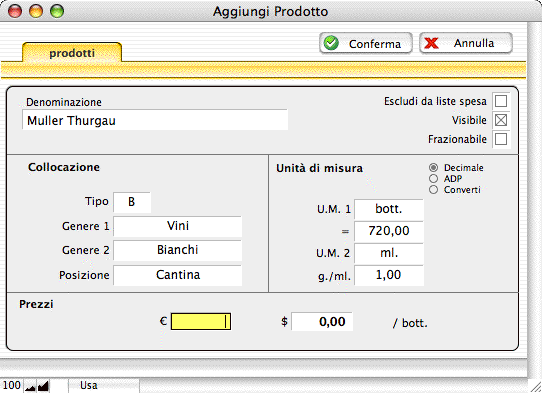542x393 pixels.
Task: Click the g./ml. field showing 1,00
Action: click(389, 275)
